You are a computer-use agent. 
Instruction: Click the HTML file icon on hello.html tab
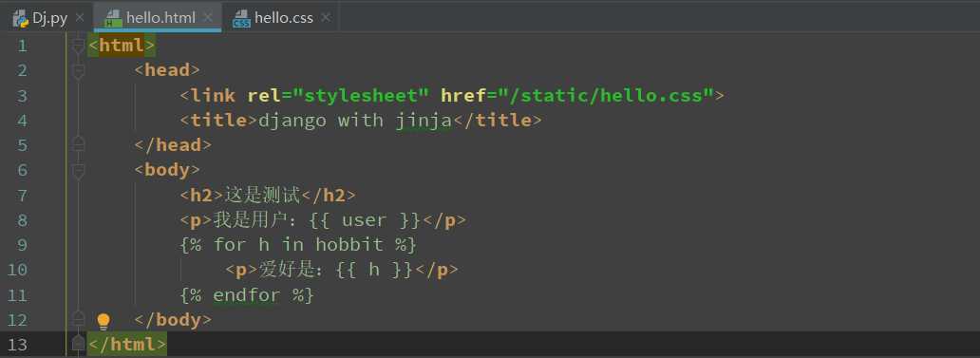click(113, 18)
